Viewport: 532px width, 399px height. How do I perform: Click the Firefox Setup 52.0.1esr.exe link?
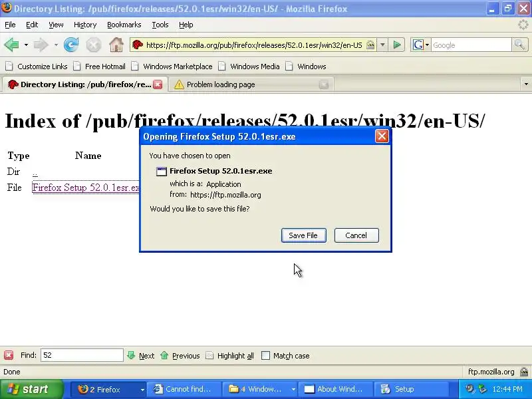click(x=86, y=188)
